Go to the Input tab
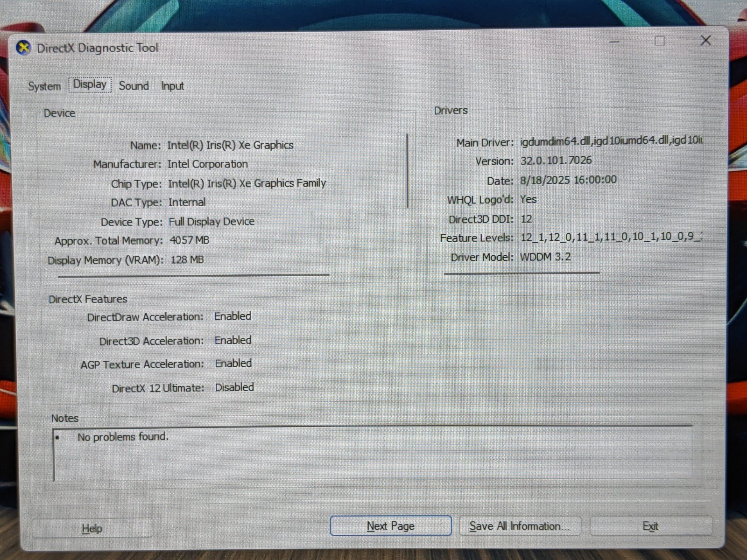747x560 pixels. point(172,86)
